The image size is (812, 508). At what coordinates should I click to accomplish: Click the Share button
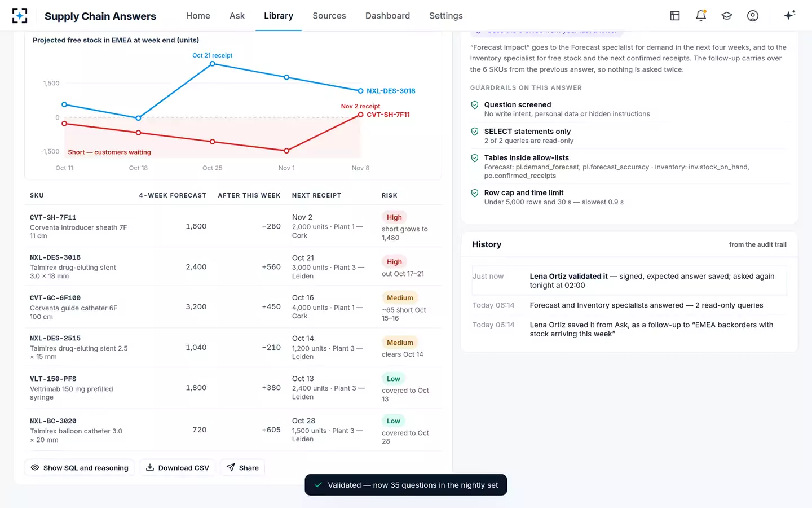(x=242, y=467)
